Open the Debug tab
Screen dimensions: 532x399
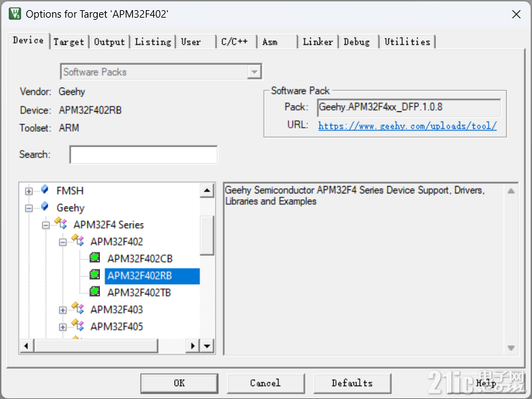358,42
